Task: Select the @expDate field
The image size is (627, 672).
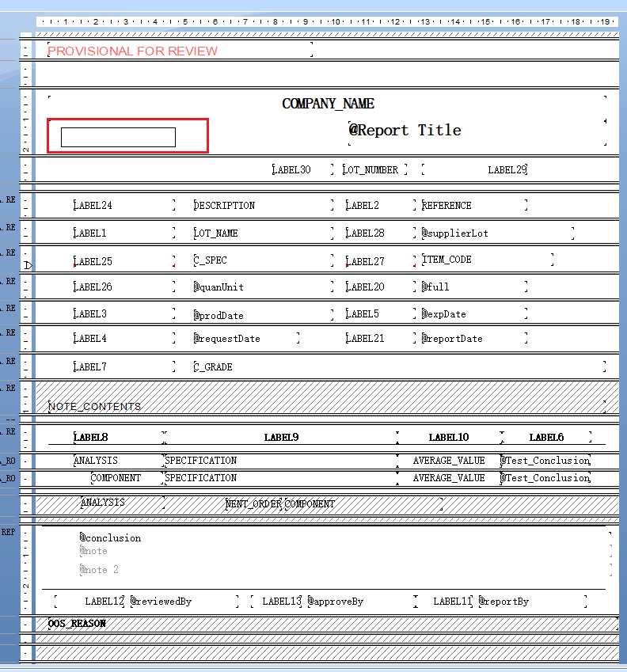Action: click(474, 313)
